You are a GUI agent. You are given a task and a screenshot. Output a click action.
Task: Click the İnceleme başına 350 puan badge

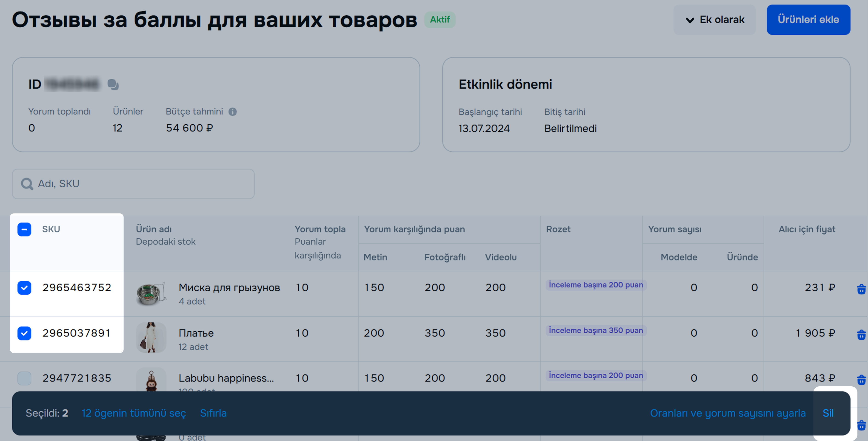(595, 330)
